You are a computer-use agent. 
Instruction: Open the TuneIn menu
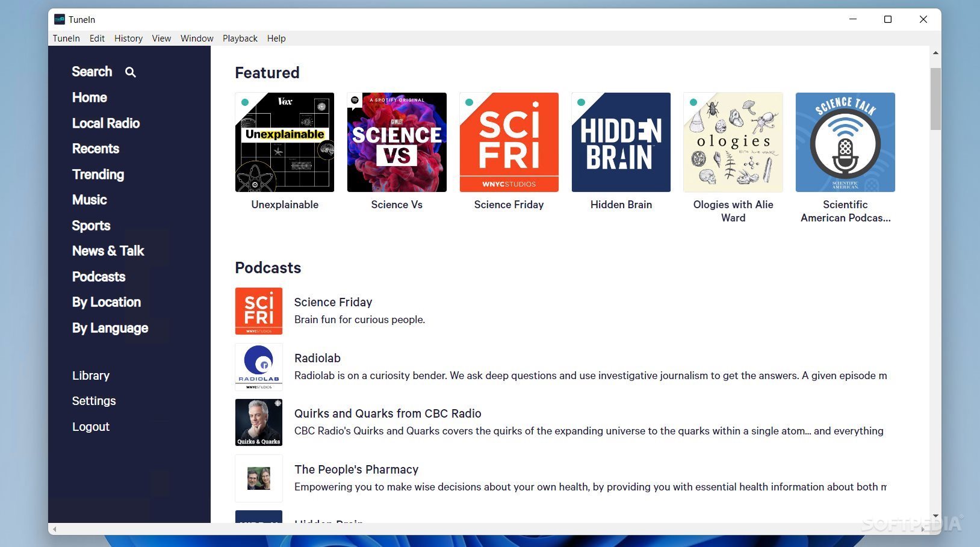(66, 39)
